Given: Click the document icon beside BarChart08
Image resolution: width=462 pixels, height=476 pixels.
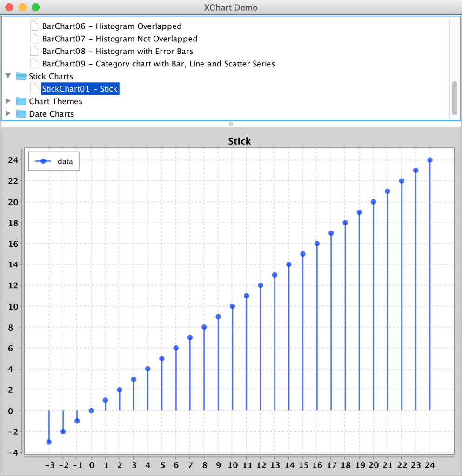Looking at the screenshot, I should point(34,51).
